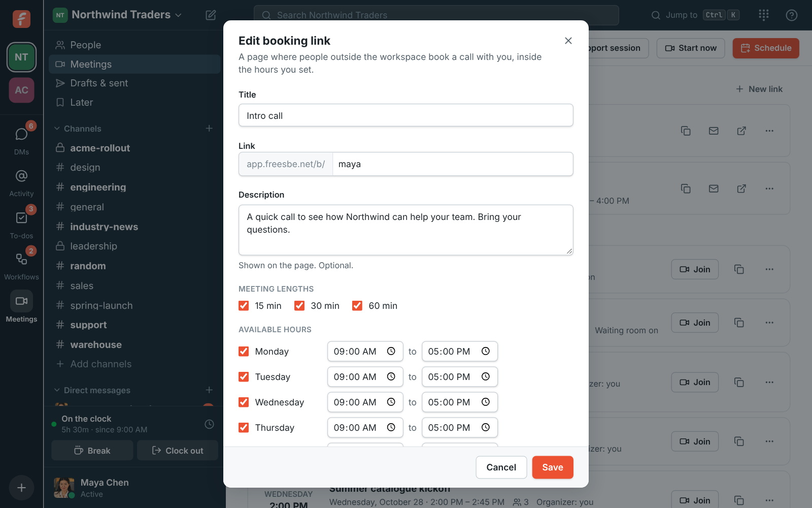Viewport: 812px width, 508px height.
Task: Click the Freesbe logo icon
Action: 21,19
